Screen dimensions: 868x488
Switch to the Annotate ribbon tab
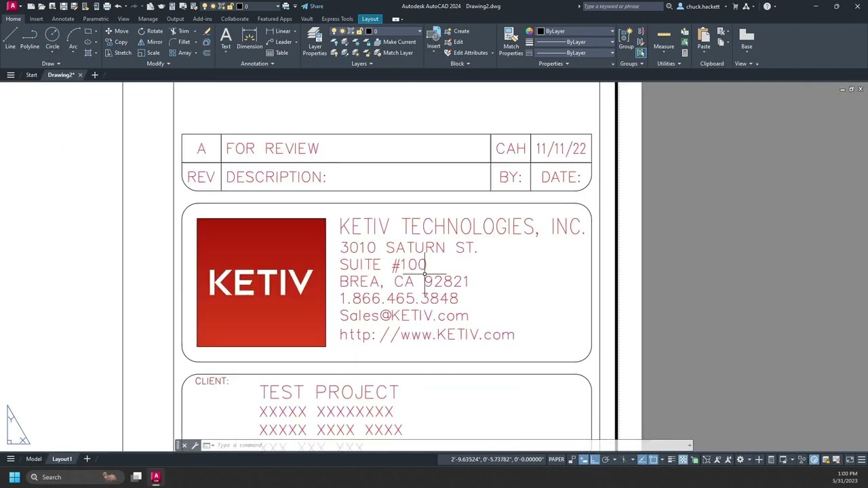[63, 19]
